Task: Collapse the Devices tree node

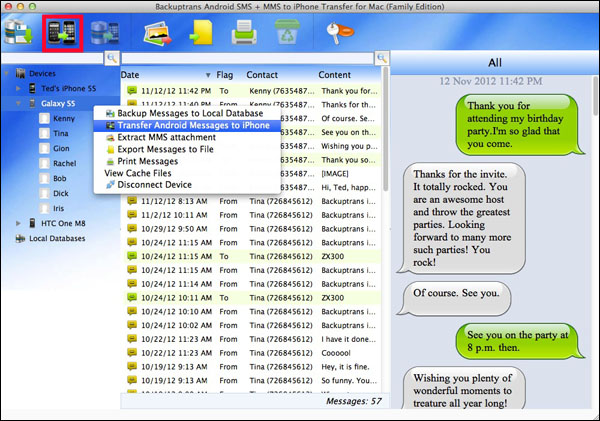Action: click(x=7, y=73)
